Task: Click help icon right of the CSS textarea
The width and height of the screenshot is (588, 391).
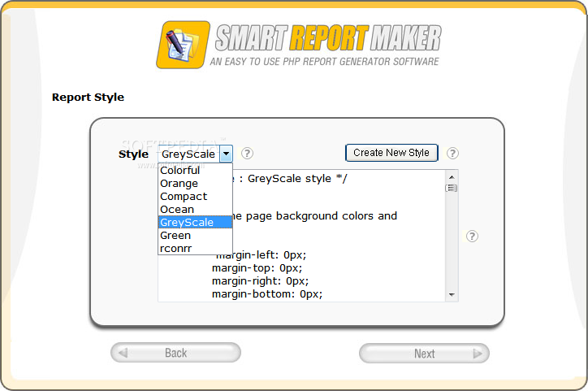Action: click(472, 236)
